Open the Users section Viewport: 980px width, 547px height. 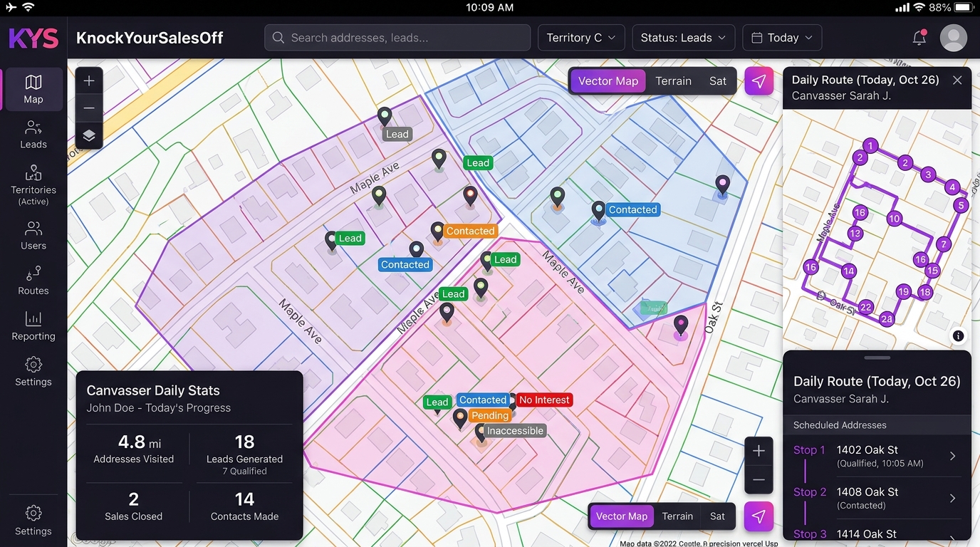click(x=33, y=236)
